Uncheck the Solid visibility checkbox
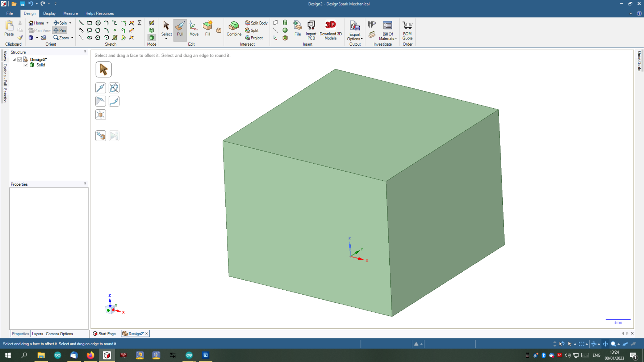 click(26, 65)
